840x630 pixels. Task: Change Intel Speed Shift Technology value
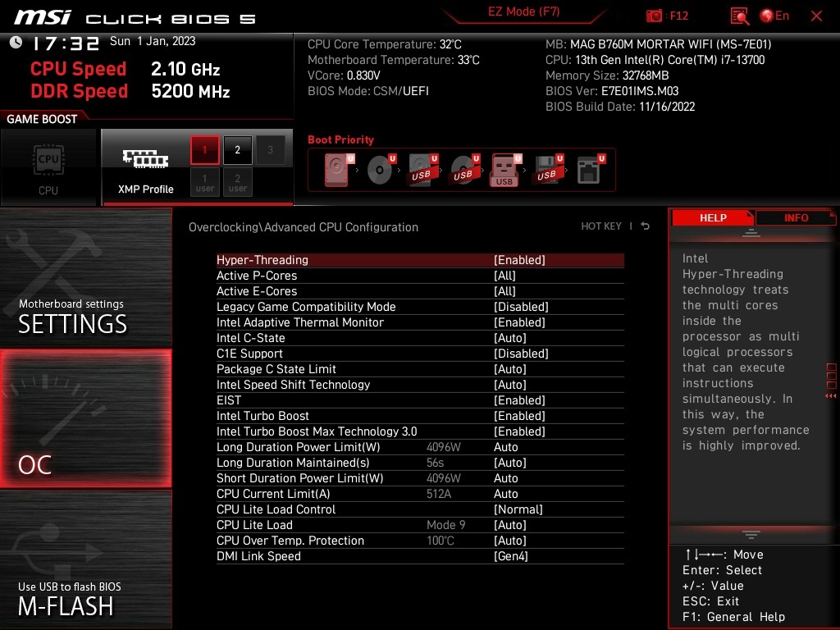tap(510, 384)
